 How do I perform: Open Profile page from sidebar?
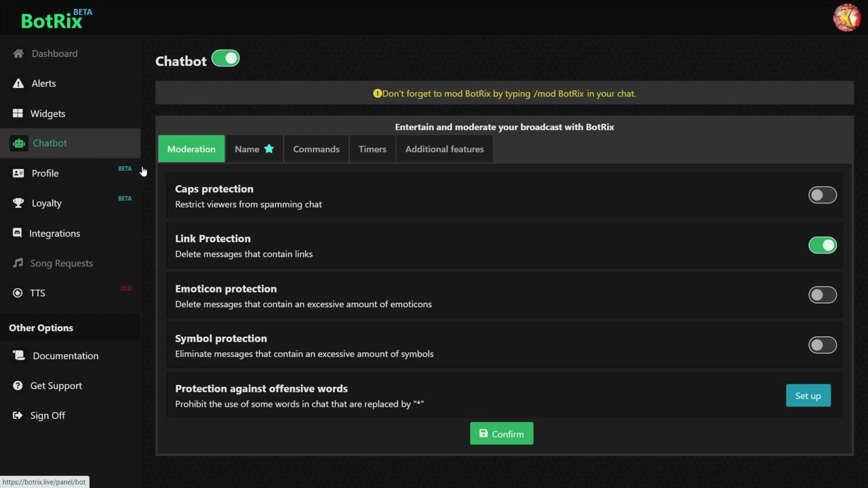click(x=45, y=174)
